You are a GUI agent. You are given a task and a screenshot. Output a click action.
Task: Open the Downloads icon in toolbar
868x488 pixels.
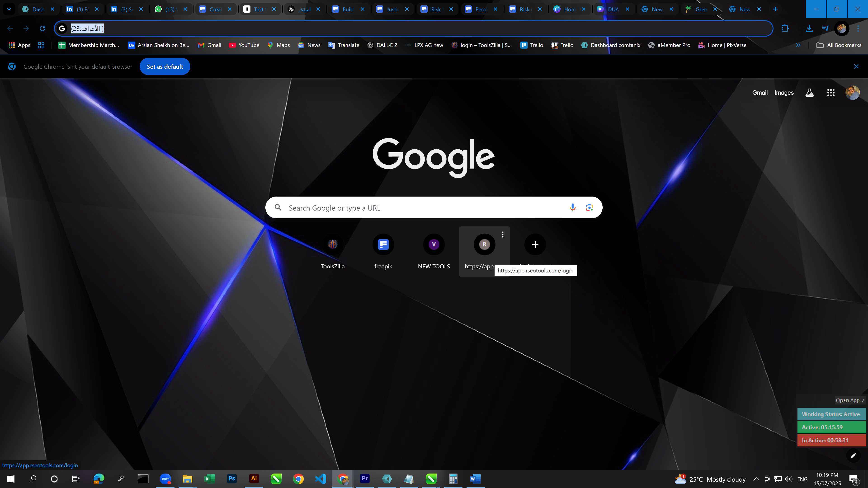(809, 29)
